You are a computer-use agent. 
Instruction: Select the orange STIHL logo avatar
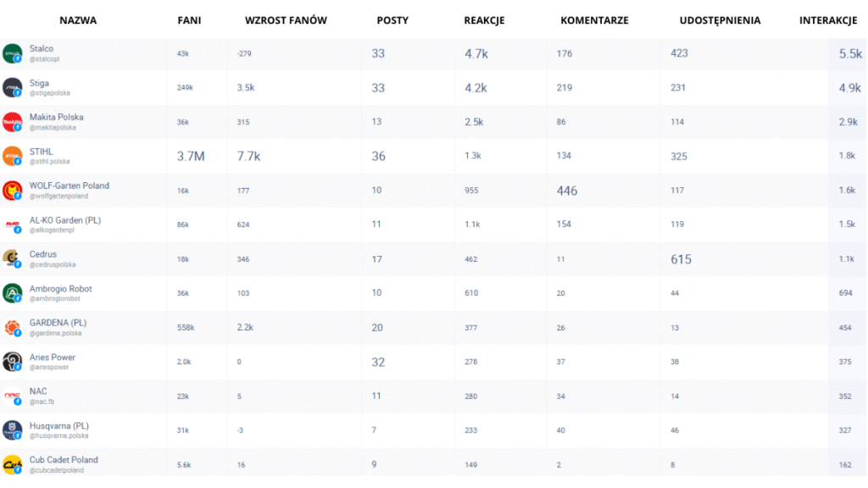(12, 157)
